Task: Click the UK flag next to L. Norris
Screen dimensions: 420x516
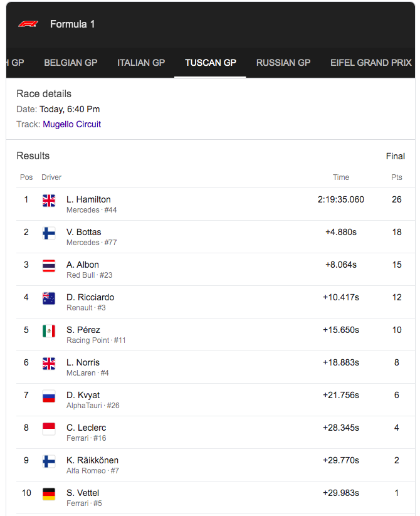Action: (49, 363)
